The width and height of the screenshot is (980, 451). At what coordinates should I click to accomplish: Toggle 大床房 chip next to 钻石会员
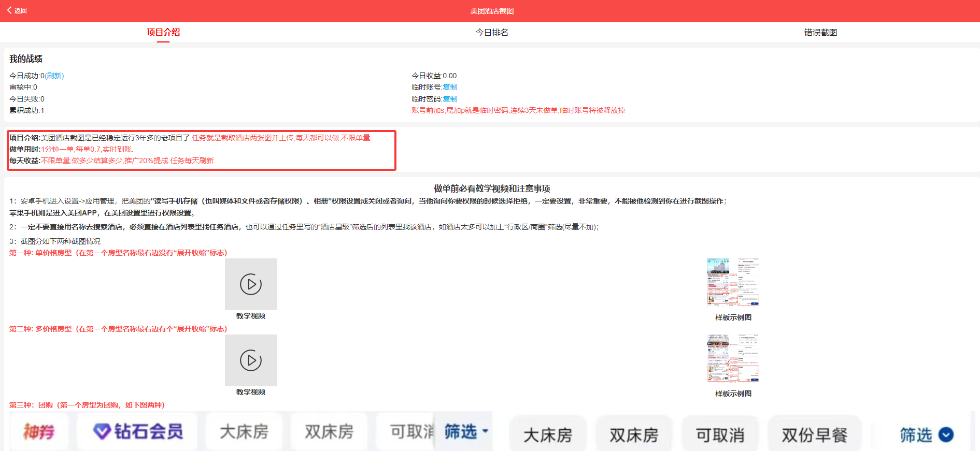[x=244, y=431]
